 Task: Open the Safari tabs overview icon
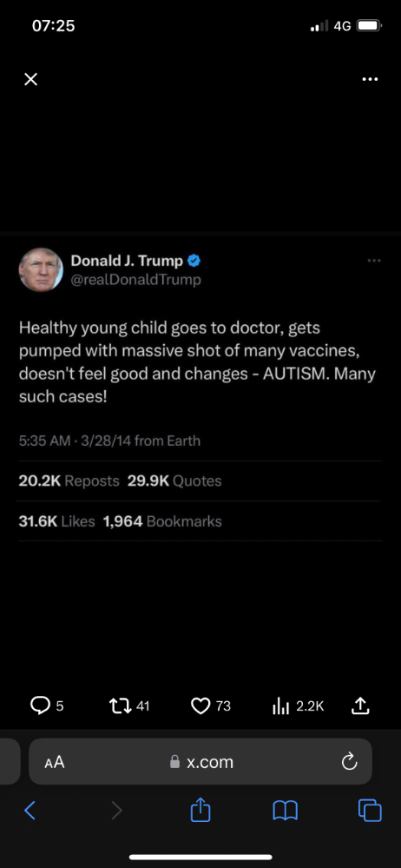[370, 811]
